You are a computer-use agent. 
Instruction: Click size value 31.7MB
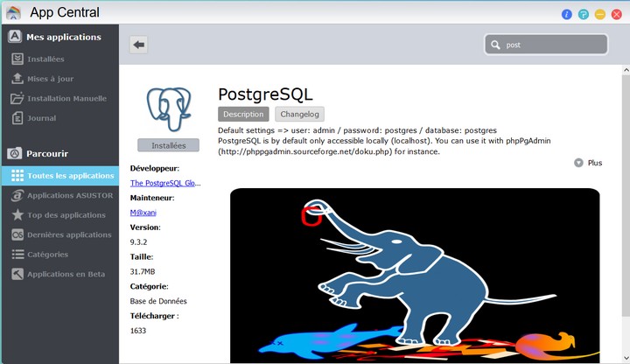[143, 271]
